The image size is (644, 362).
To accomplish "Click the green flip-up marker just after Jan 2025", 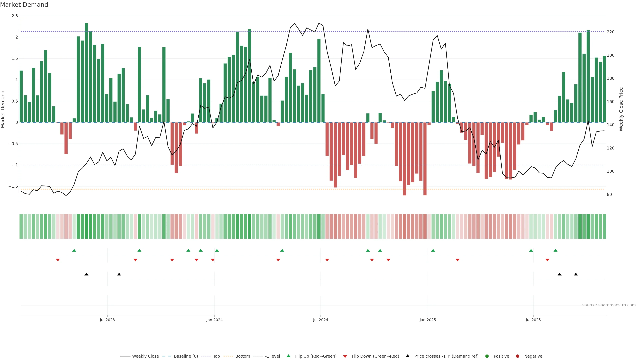I will coord(433,250).
